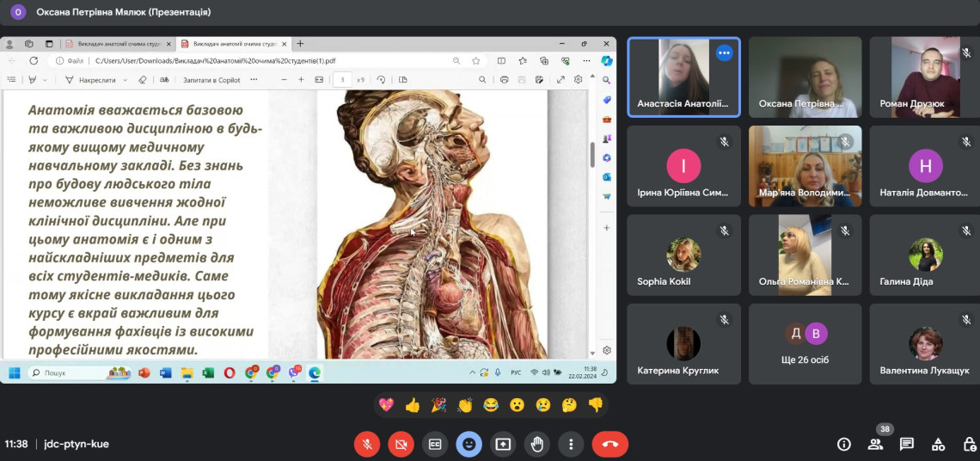Open host controls lock icon
This screenshot has height=461, width=980.
click(969, 444)
